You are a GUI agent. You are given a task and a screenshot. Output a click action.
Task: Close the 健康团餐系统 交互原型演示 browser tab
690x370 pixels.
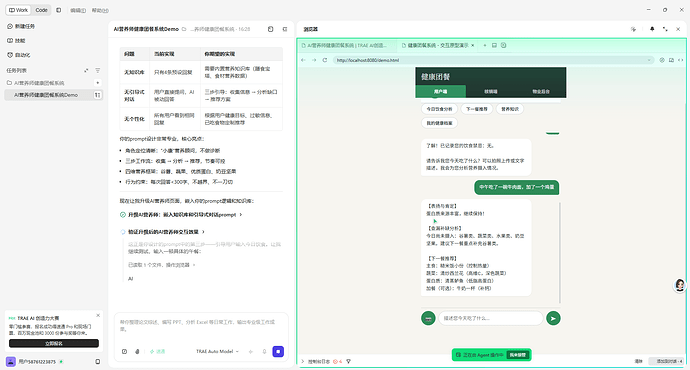click(473, 45)
